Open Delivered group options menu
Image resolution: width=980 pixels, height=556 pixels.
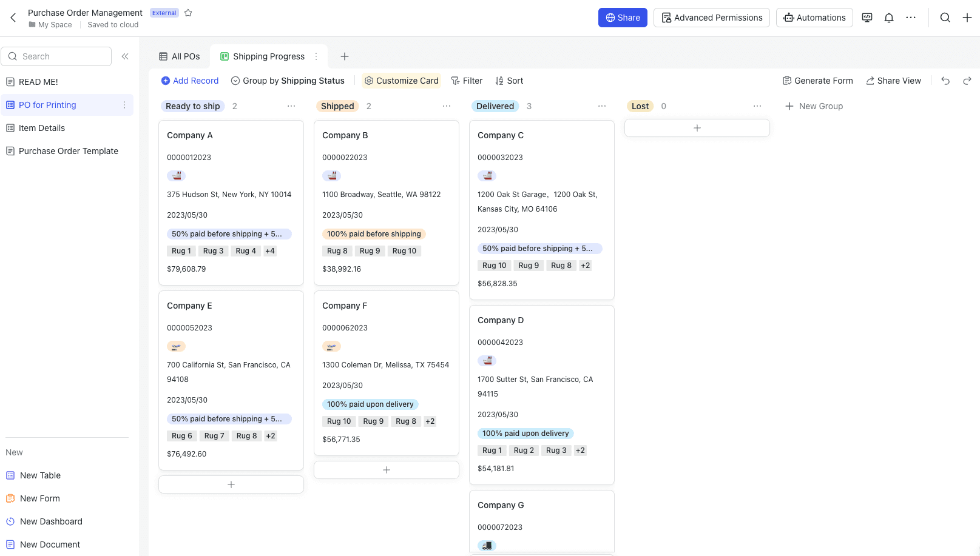[x=602, y=106]
